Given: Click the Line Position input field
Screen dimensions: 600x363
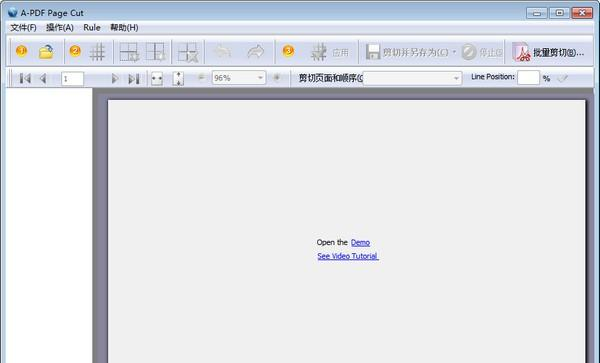Looking at the screenshot, I should 528,78.
